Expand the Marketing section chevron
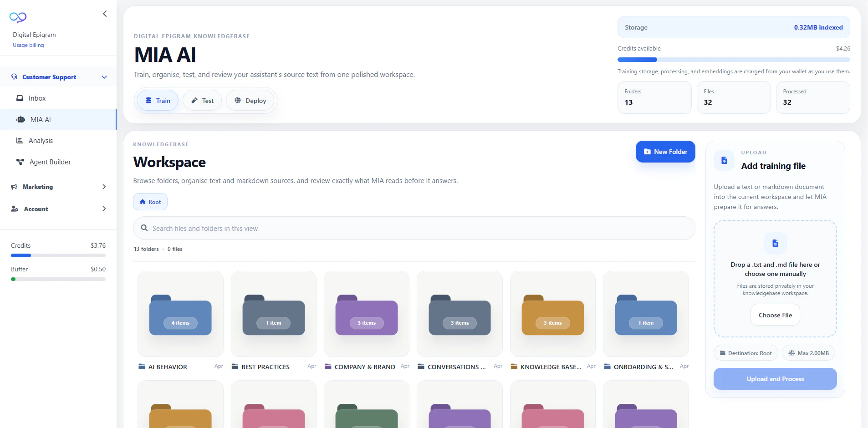868x428 pixels. pos(104,187)
